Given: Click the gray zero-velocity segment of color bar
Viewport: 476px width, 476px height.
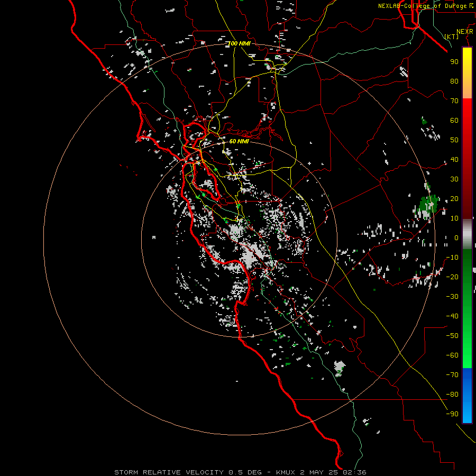Looking at the screenshot, I should tap(467, 234).
